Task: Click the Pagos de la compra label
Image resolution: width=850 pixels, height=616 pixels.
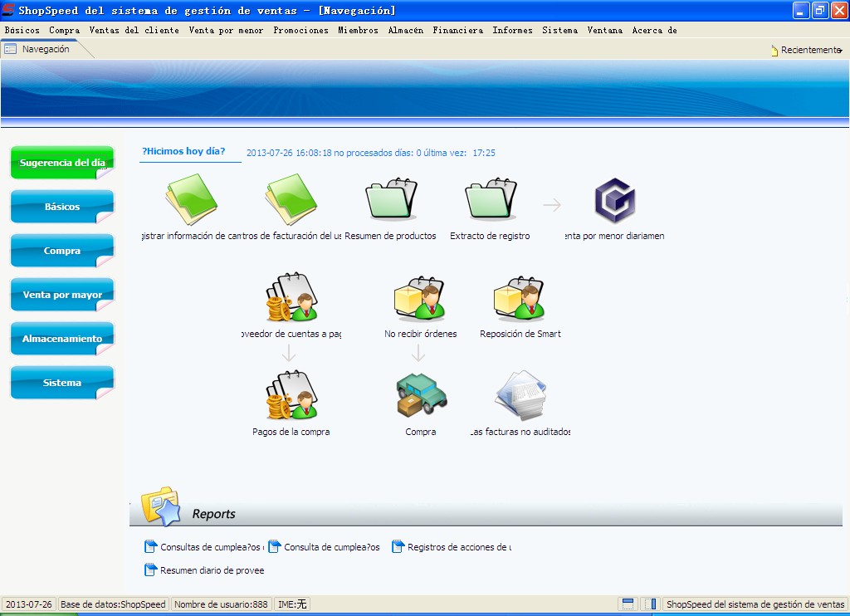Action: (x=291, y=433)
